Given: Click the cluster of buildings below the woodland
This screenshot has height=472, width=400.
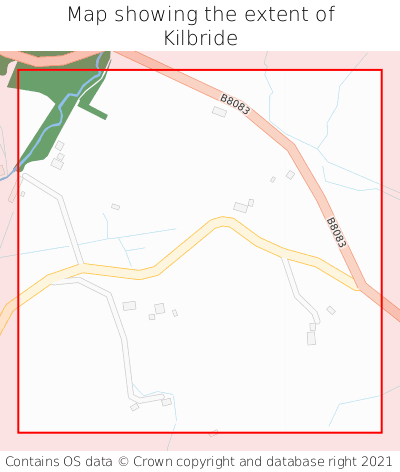Looking at the screenshot, I should click(58, 155).
